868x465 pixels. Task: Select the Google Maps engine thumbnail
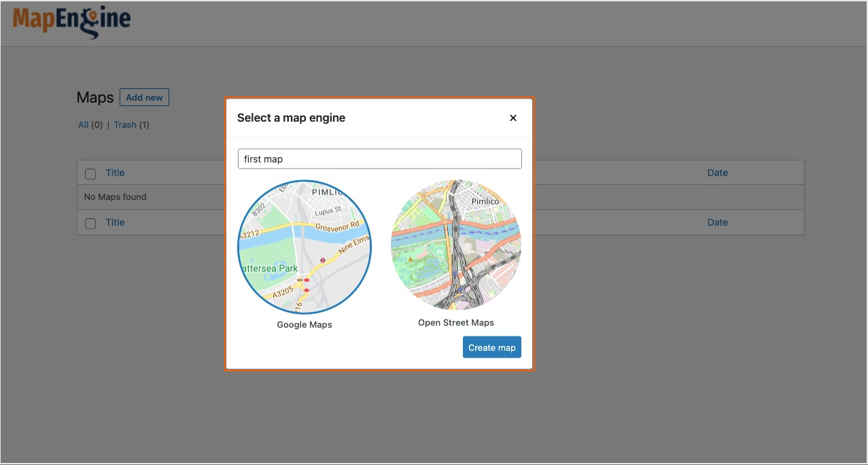click(x=304, y=247)
